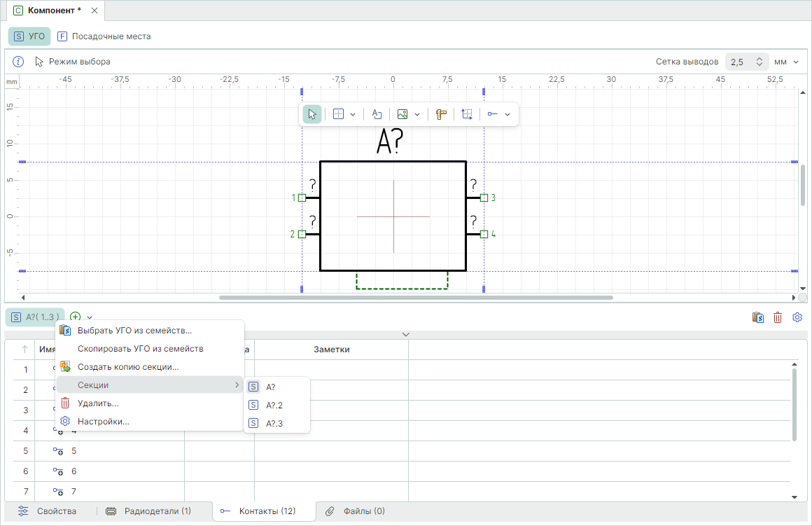Click the canvas horizontal scrollbar
This screenshot has width=812, height=526.
(x=416, y=298)
